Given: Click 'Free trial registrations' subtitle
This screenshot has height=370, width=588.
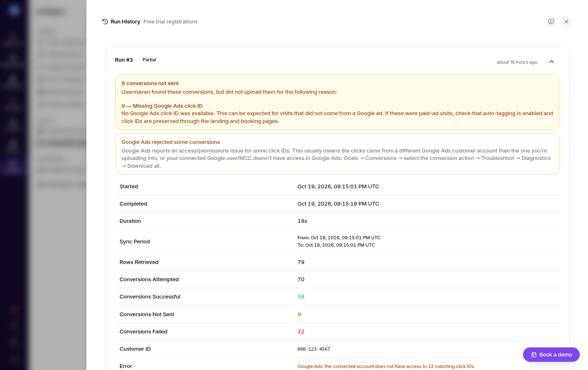Looking at the screenshot, I should pyautogui.click(x=170, y=22).
